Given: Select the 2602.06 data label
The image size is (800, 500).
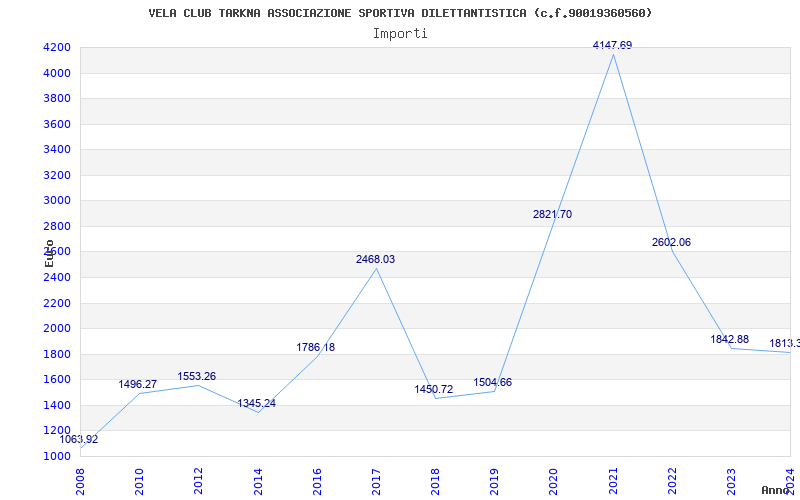Looking at the screenshot, I should coord(671,243).
